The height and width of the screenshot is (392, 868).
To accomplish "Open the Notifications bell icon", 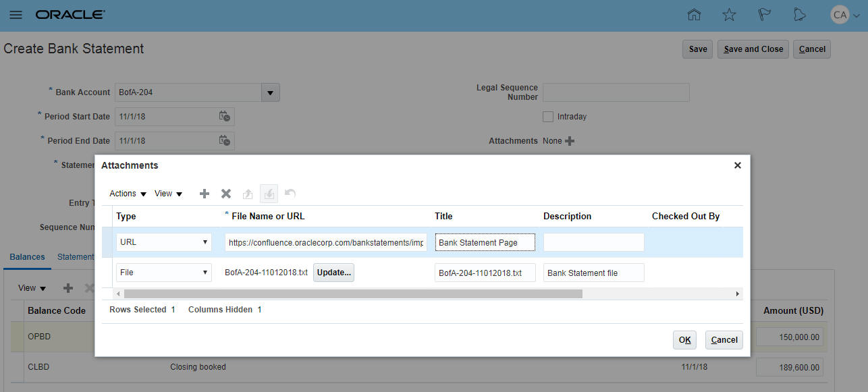I will (x=800, y=15).
